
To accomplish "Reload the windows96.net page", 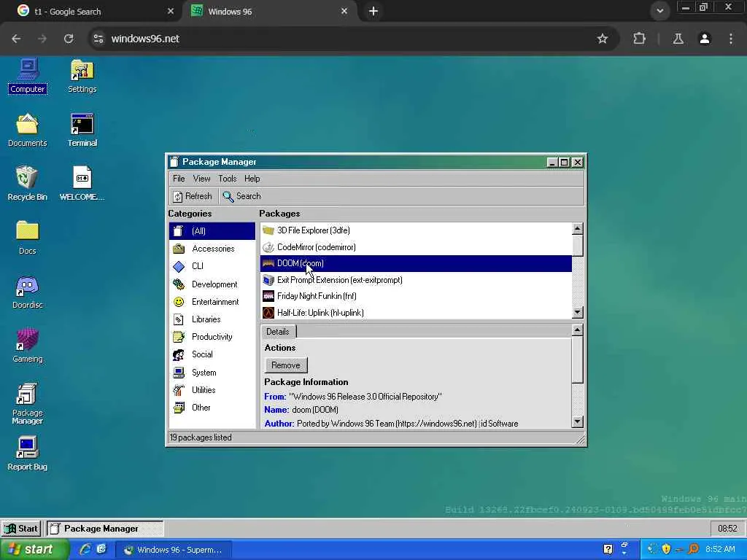I will (69, 39).
